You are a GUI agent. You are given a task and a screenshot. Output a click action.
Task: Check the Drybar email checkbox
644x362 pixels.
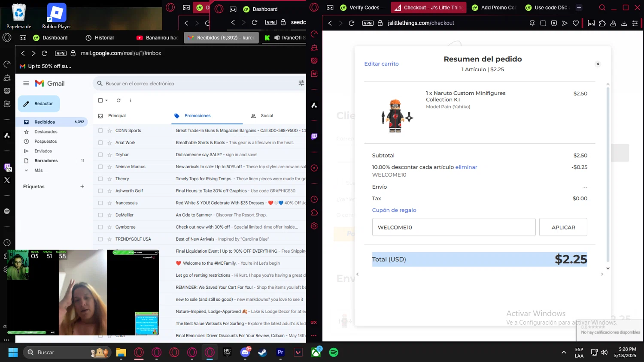click(100, 154)
